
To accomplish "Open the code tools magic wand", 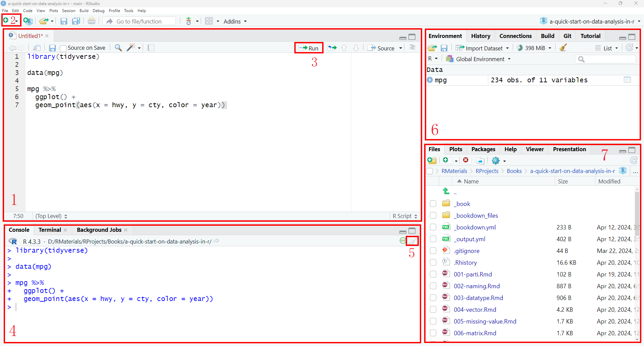I will point(131,48).
